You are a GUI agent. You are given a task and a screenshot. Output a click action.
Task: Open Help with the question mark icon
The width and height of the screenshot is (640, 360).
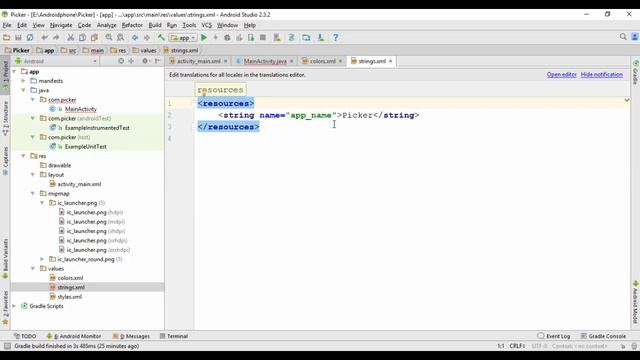click(336, 38)
